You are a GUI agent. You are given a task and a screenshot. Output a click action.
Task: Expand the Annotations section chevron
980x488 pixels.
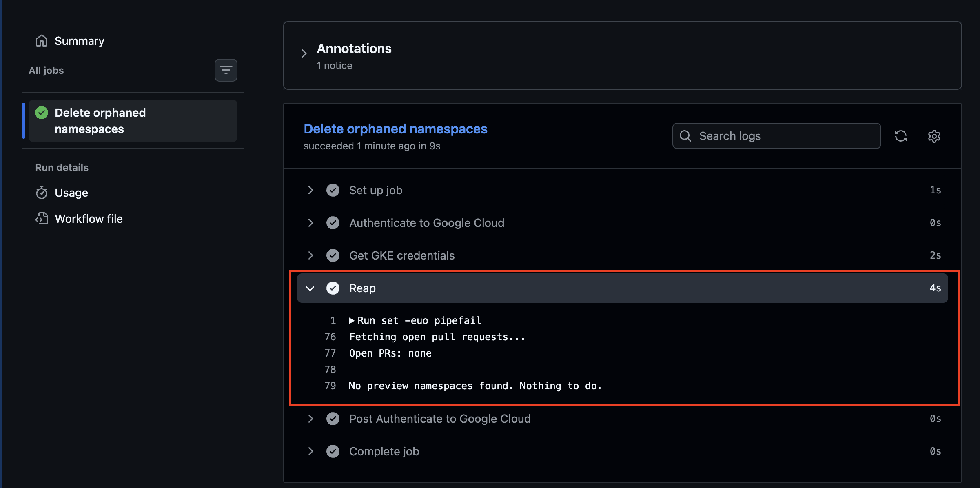click(x=304, y=53)
